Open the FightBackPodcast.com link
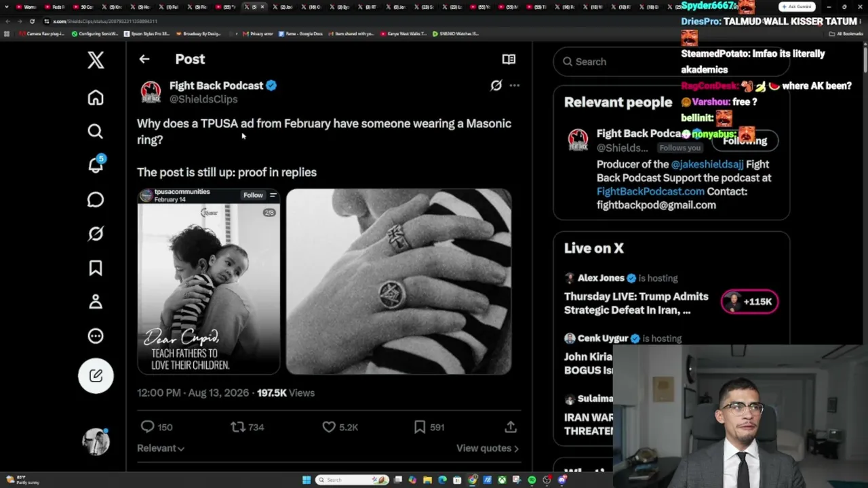 point(650,191)
